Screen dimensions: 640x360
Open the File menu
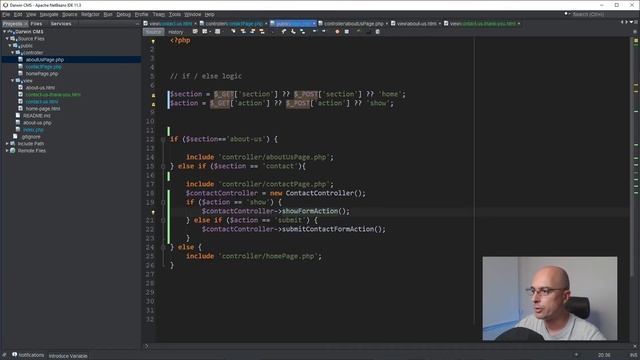pyautogui.click(x=6, y=14)
